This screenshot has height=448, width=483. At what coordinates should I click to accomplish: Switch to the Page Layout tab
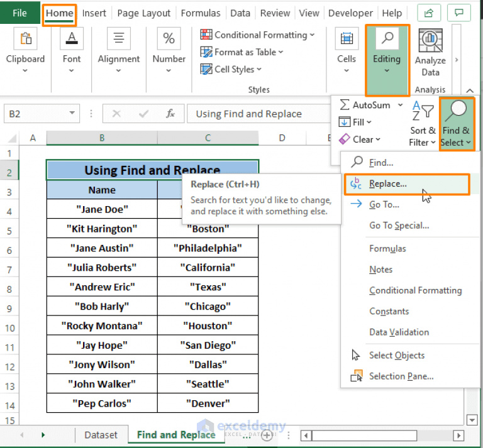[x=143, y=13]
